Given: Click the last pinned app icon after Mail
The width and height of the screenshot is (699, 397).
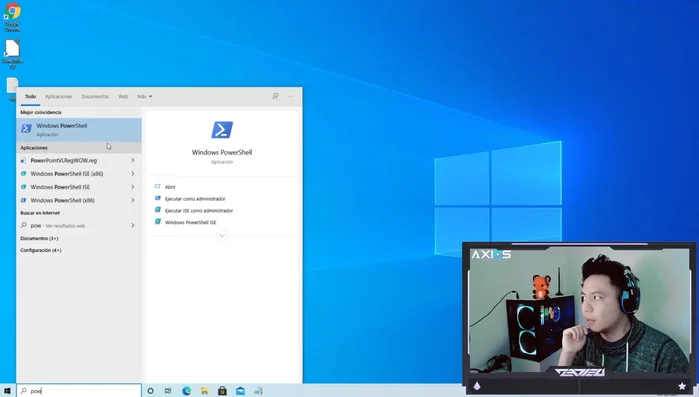Looking at the screenshot, I should click(258, 391).
